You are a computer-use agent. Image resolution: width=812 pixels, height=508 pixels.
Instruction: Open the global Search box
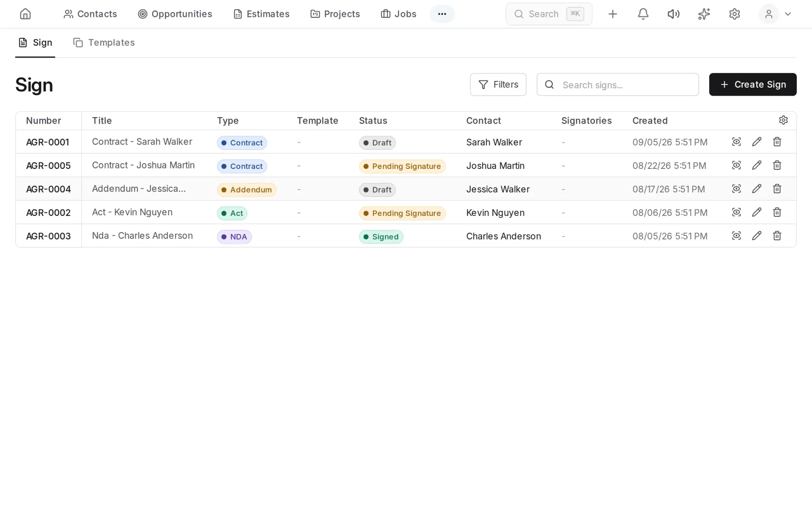click(x=549, y=14)
